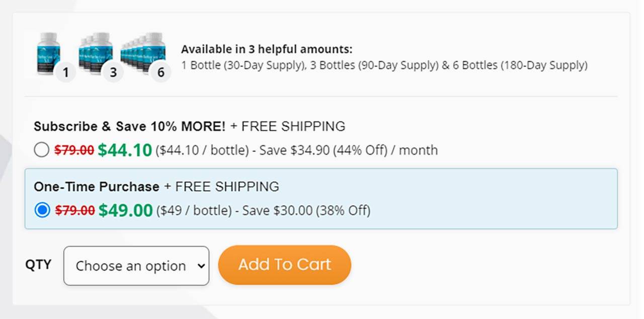Click the crossed-out $79.00 in subscription row
This screenshot has height=319, width=644.
pyautogui.click(x=74, y=150)
